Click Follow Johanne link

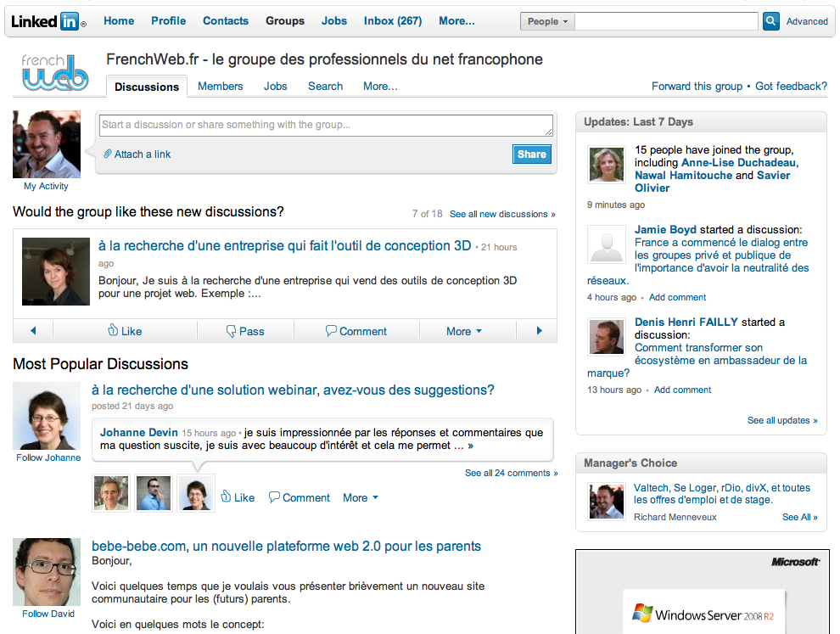[48, 457]
